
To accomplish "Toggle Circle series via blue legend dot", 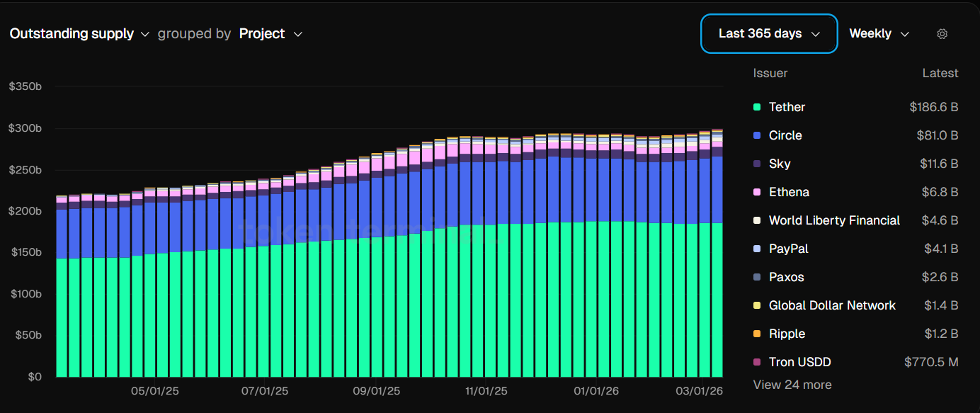I will pos(757,135).
